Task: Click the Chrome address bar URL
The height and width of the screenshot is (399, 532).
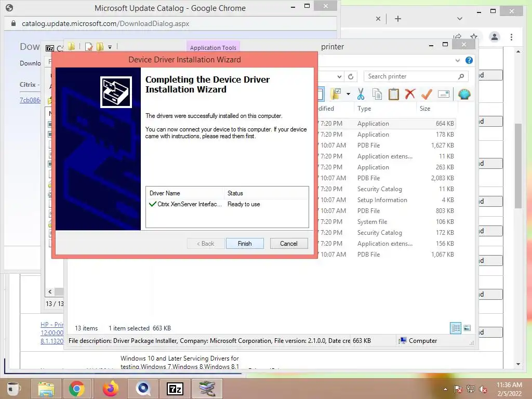Action: 105,23
